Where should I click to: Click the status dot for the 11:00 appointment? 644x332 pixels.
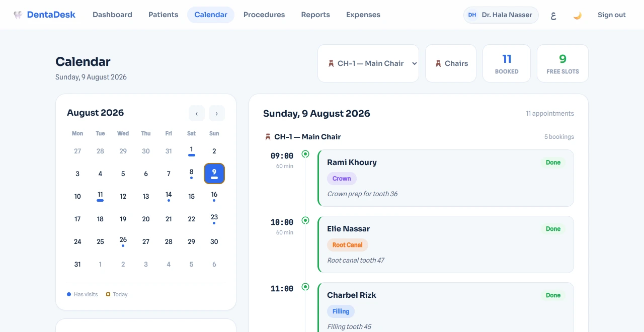(305, 287)
